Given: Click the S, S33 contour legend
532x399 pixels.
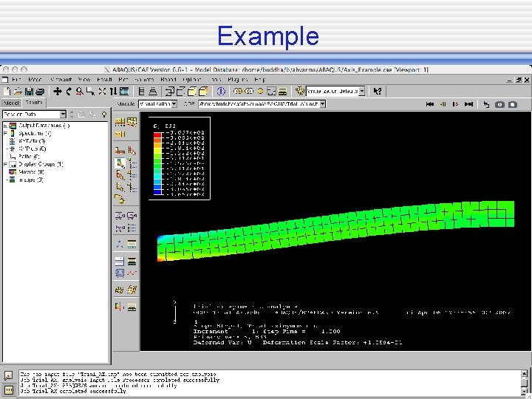Looking at the screenshot, I should 180,158.
